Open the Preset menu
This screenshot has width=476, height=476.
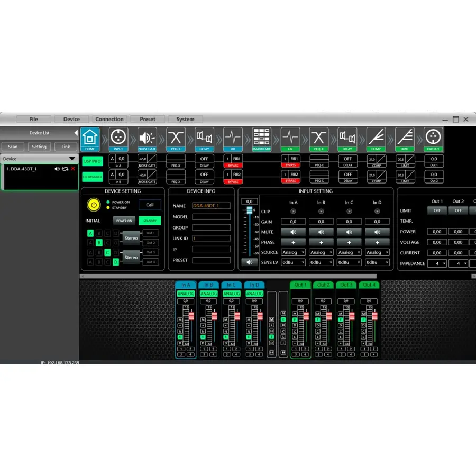pyautogui.click(x=147, y=119)
